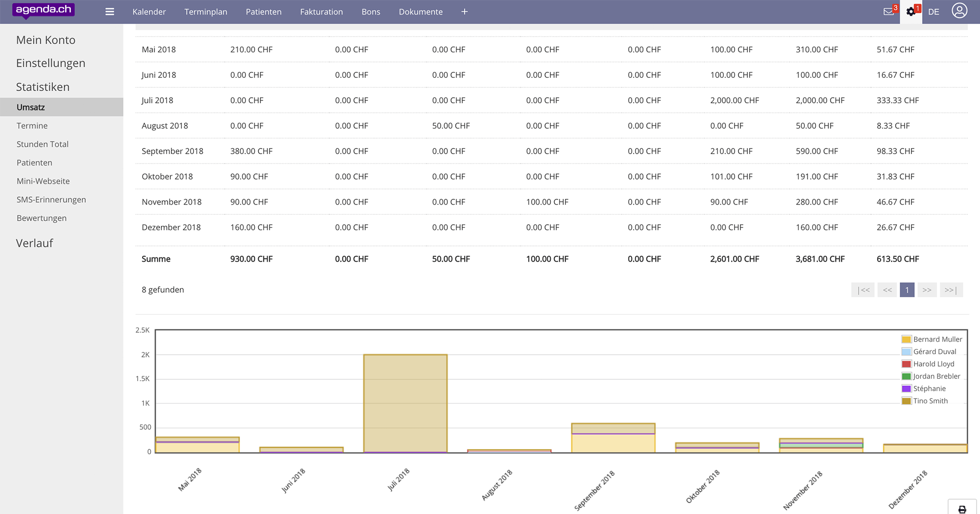Click the print icon at bottom right
Screen dimensions: 980x514
coord(962,509)
